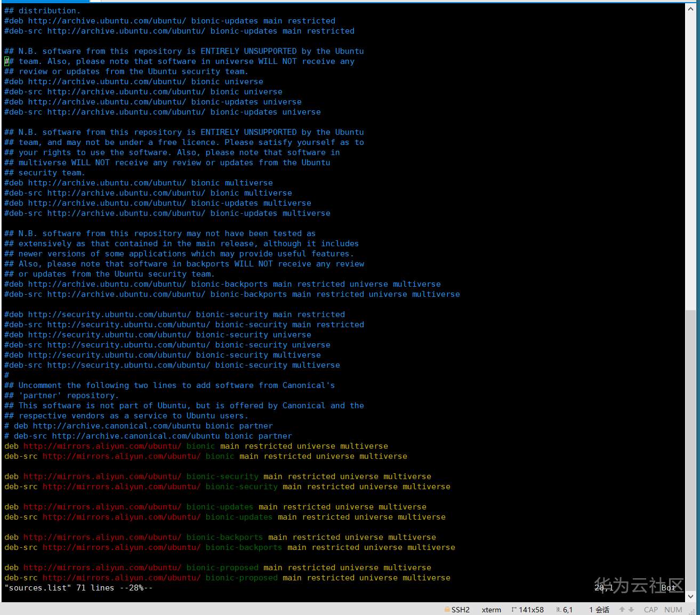This screenshot has width=700, height=615.
Task: Click the xterm terminal type indicator
Action: 492,610
